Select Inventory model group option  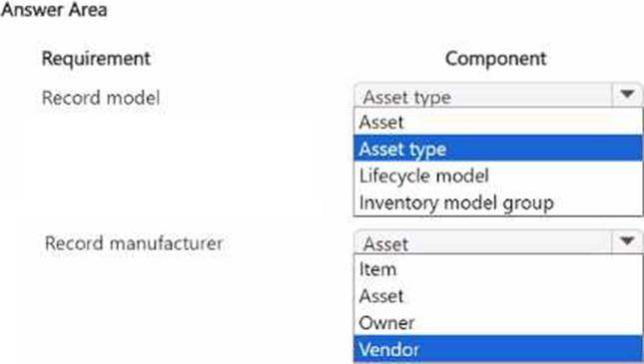[498, 202]
